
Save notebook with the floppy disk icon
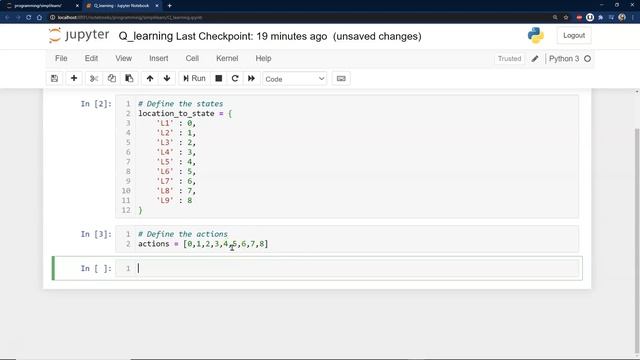(54, 78)
